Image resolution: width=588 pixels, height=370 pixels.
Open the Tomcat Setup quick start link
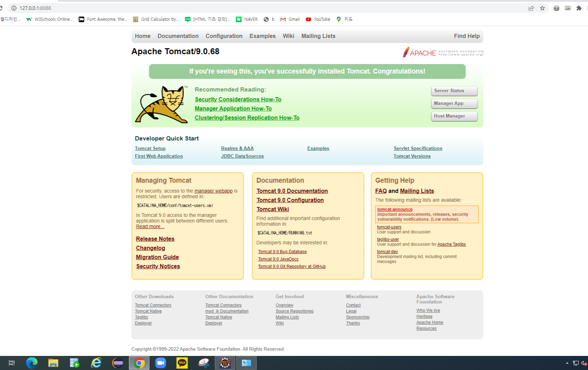[x=150, y=149]
